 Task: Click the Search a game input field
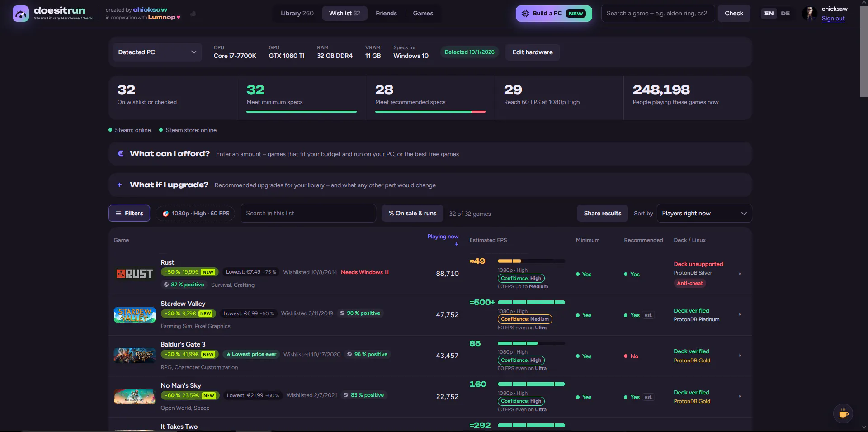click(658, 14)
